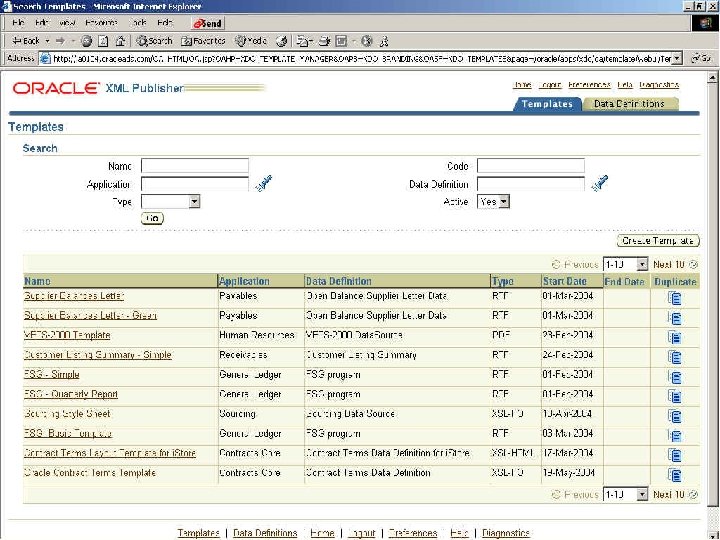The width and height of the screenshot is (720, 540).
Task: Click the top Next 10 link
Action: (675, 264)
